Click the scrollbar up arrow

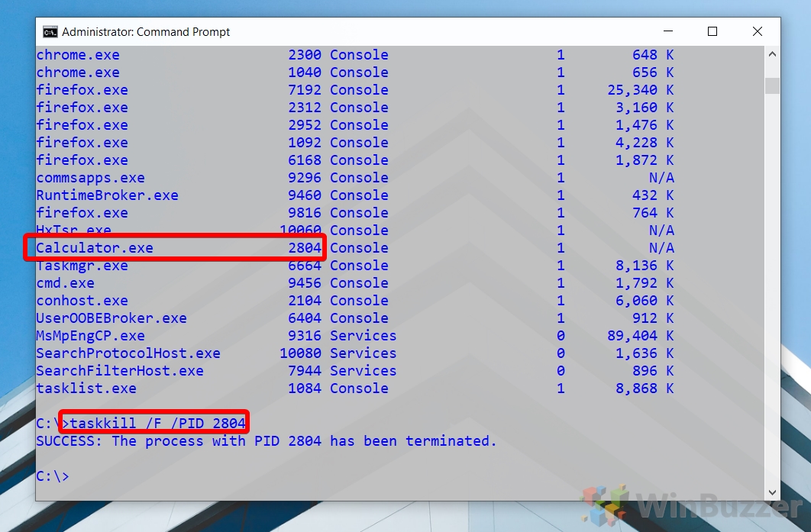click(x=772, y=54)
